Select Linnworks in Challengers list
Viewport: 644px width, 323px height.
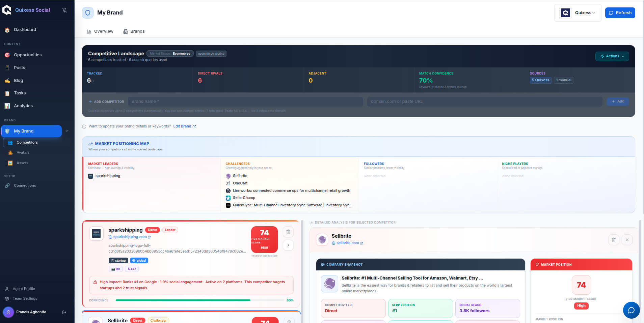(288, 191)
